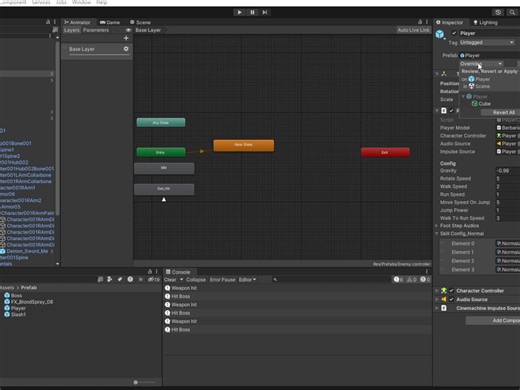Toggle Console Collapse button
Viewport: 520px width, 390px height.
tap(196, 280)
